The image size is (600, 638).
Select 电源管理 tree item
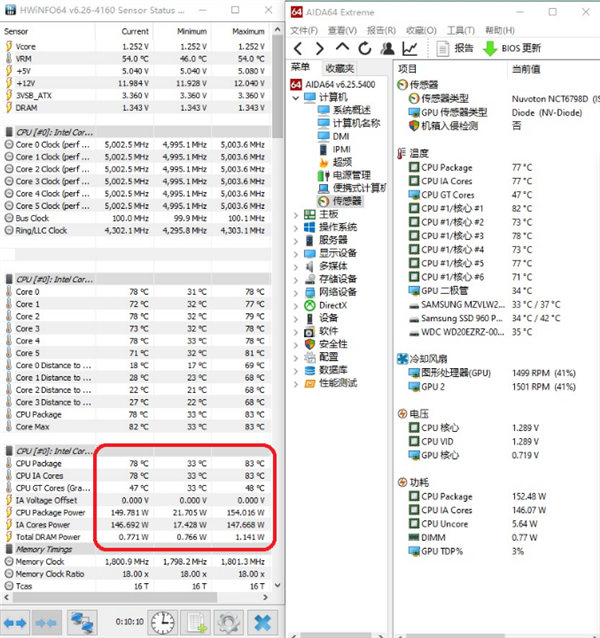(352, 175)
